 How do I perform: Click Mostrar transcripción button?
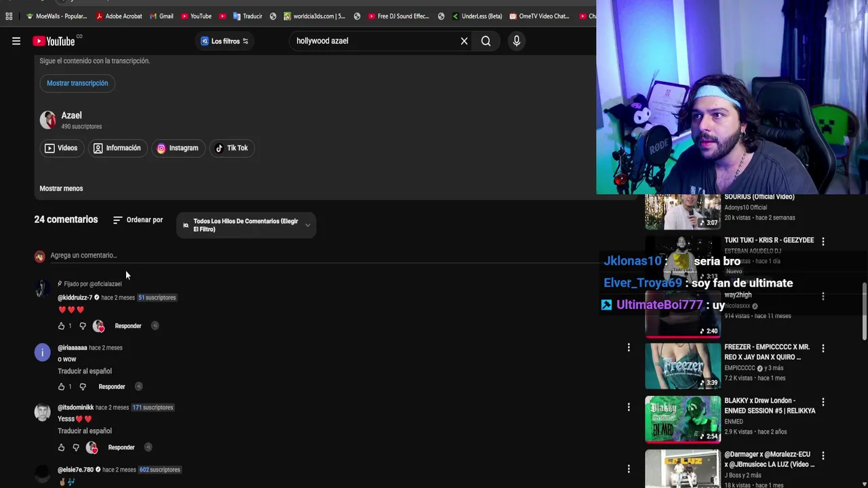(77, 83)
